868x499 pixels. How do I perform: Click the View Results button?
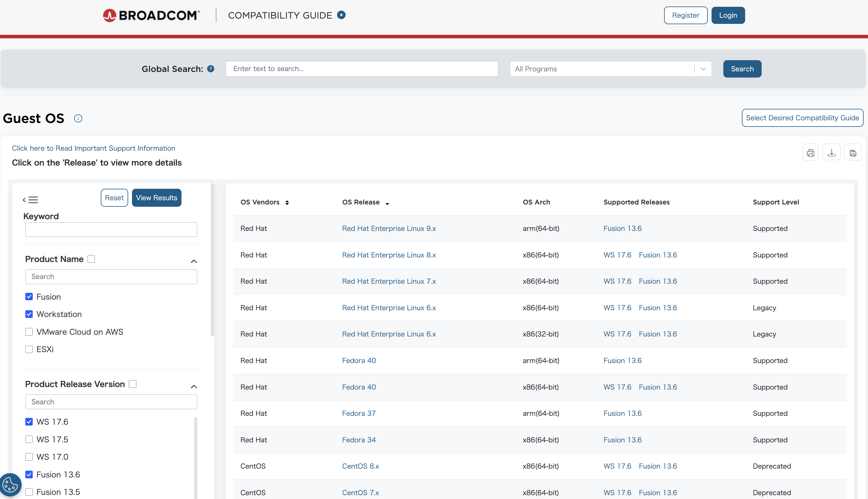[x=156, y=197]
